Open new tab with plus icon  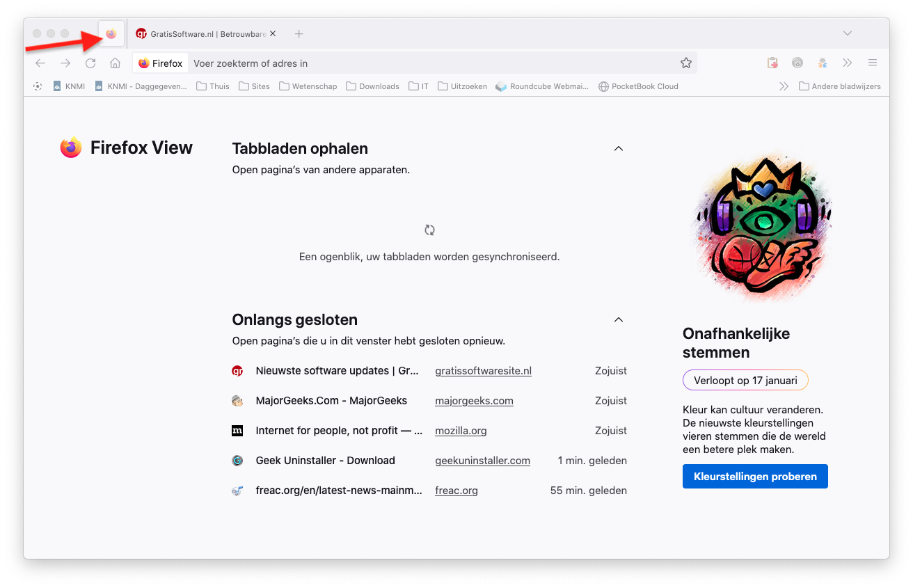point(299,33)
